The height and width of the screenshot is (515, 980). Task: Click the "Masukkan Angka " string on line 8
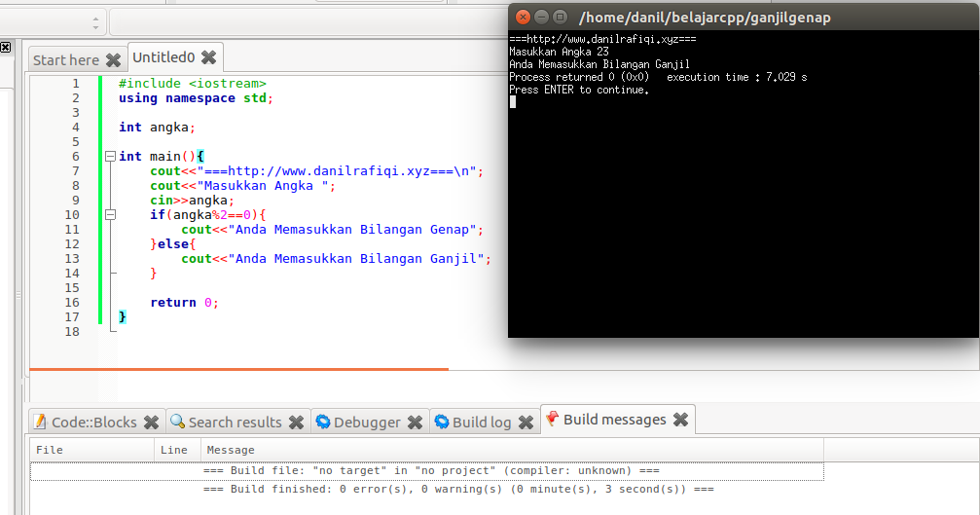point(263,186)
